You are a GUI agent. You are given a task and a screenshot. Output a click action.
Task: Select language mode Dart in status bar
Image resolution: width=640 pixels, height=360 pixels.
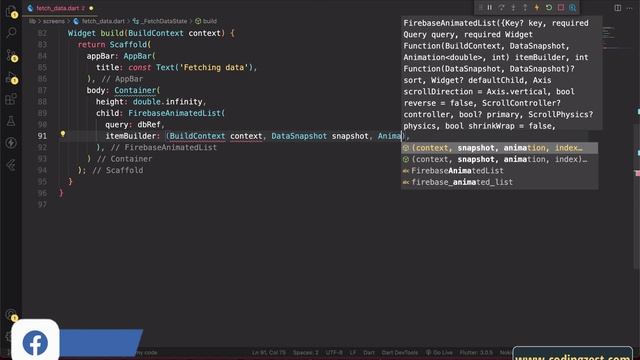[x=369, y=352]
